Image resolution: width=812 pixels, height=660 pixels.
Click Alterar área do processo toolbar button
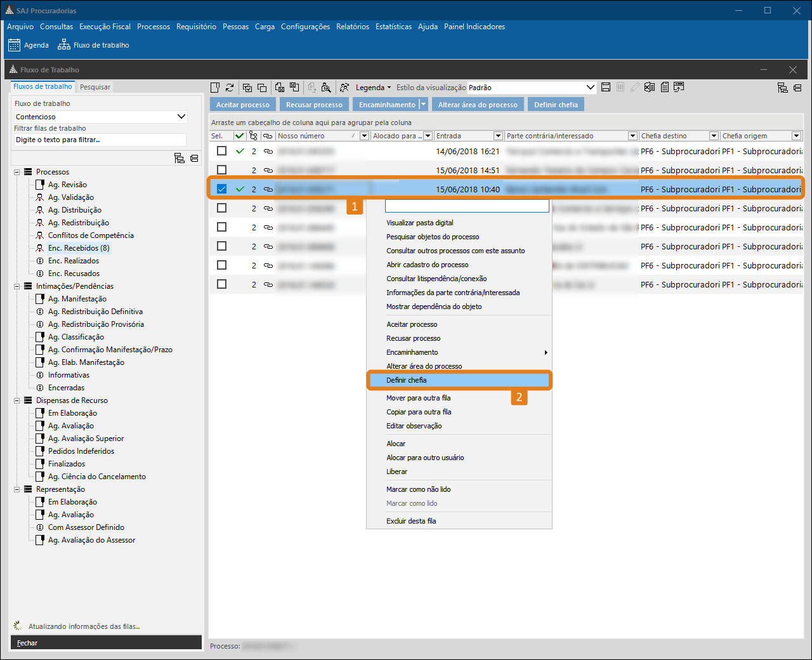[478, 105]
